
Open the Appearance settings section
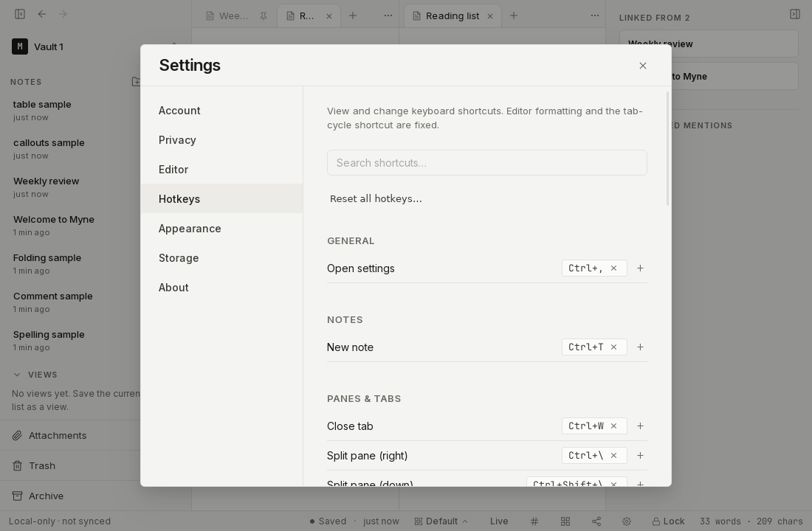click(x=221, y=228)
